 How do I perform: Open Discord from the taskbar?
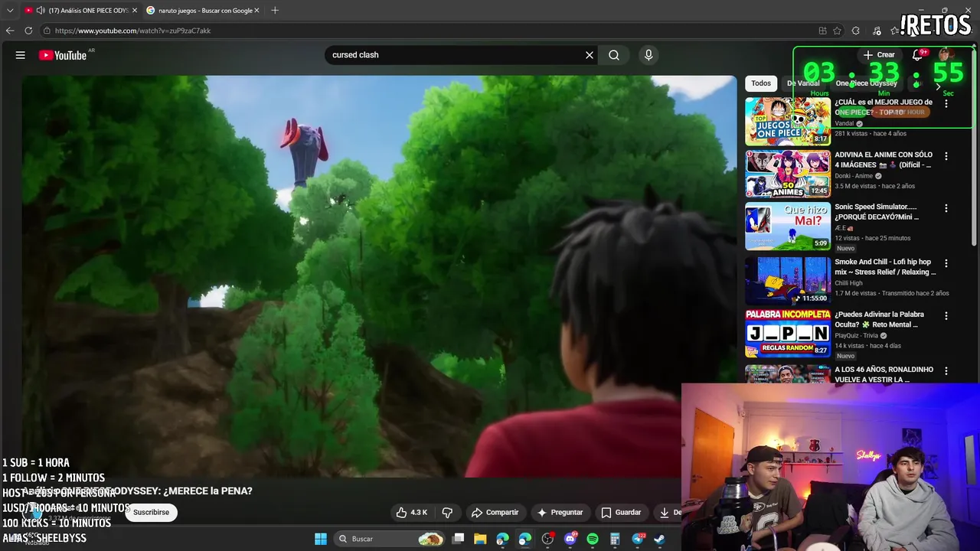tap(570, 539)
